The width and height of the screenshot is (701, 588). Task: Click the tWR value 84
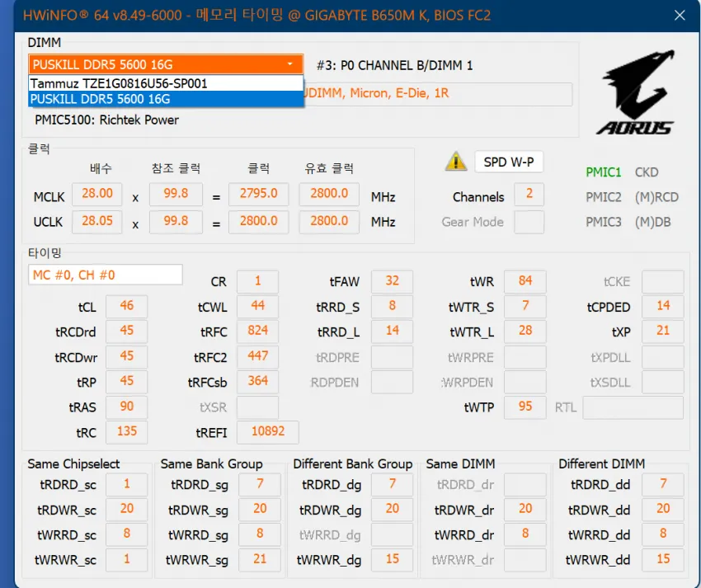[525, 281]
